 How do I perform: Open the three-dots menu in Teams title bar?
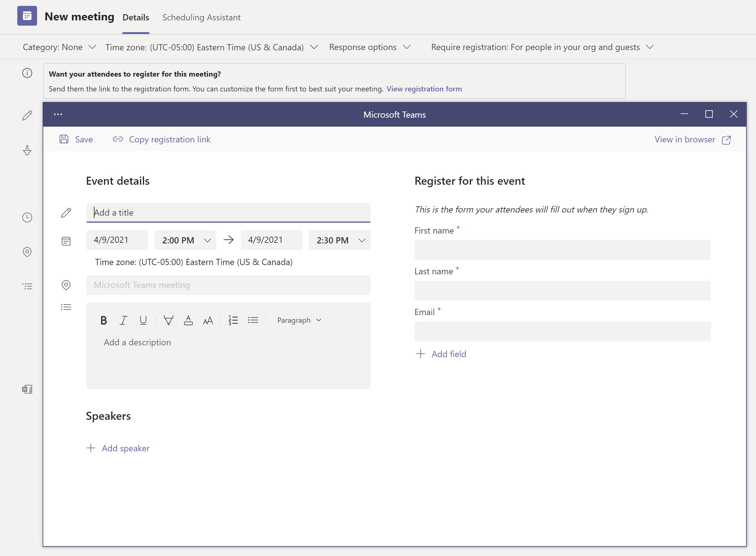tap(58, 114)
